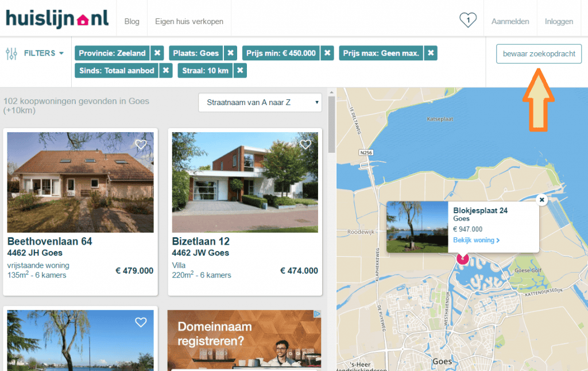Favorite the third listing with lake photo
The width and height of the screenshot is (588, 371).
(x=141, y=322)
